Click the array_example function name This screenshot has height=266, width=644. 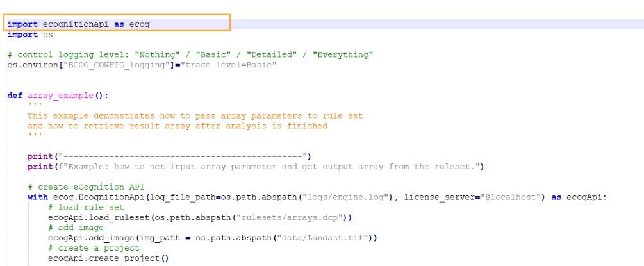pyautogui.click(x=61, y=96)
